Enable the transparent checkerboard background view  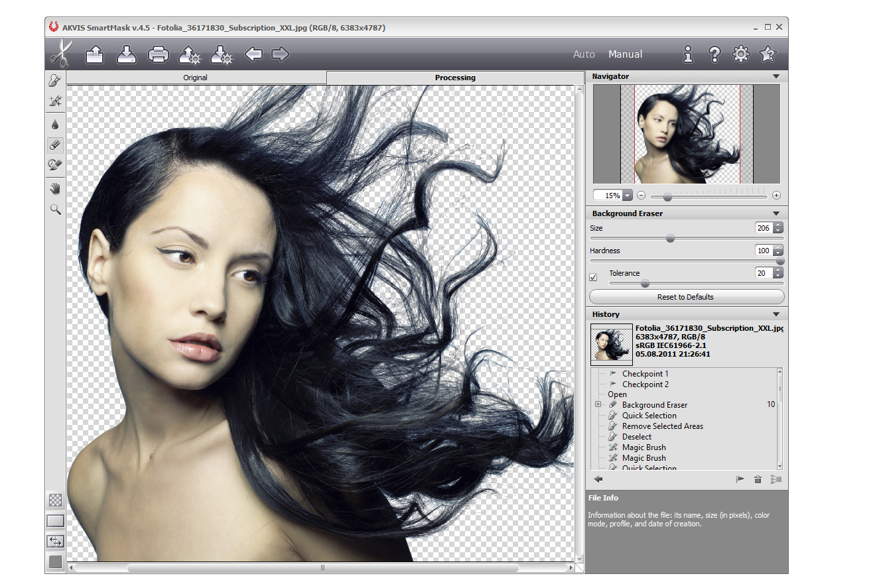tap(56, 500)
